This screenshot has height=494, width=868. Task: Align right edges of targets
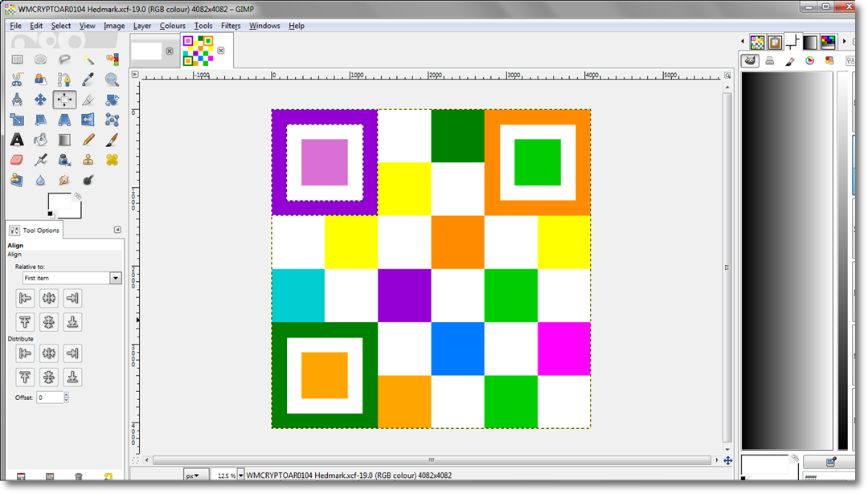[72, 298]
